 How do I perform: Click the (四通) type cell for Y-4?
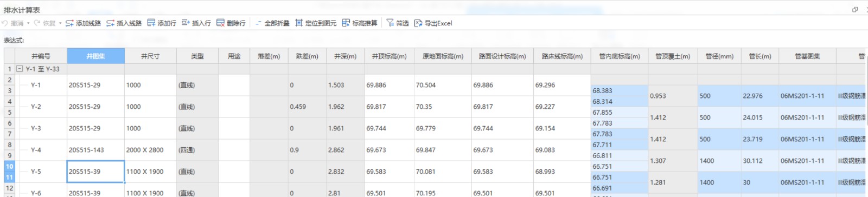click(197, 150)
